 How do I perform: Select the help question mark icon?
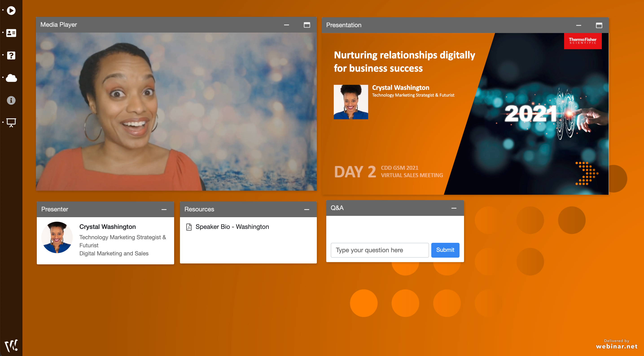pos(11,56)
